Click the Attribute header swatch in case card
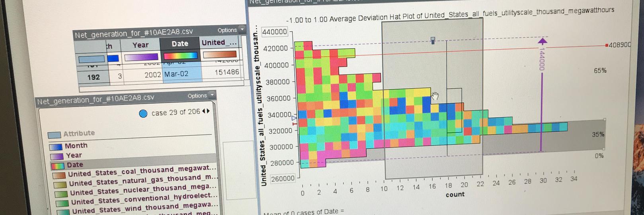This screenshot has height=215, width=644. (54, 135)
